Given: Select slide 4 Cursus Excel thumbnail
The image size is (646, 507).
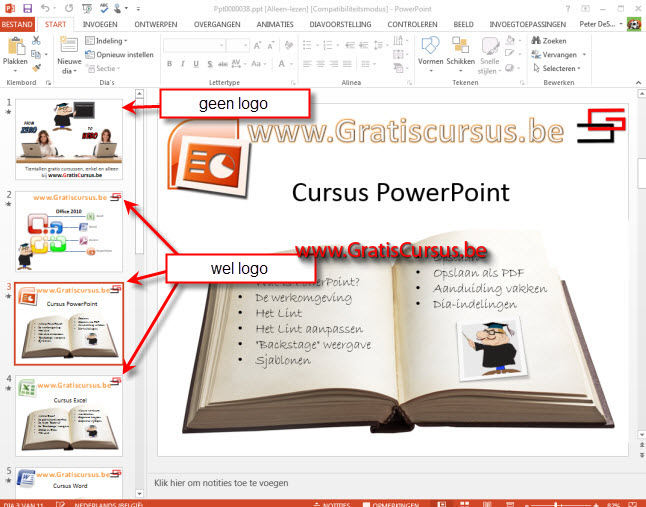Looking at the screenshot, I should point(69,416).
